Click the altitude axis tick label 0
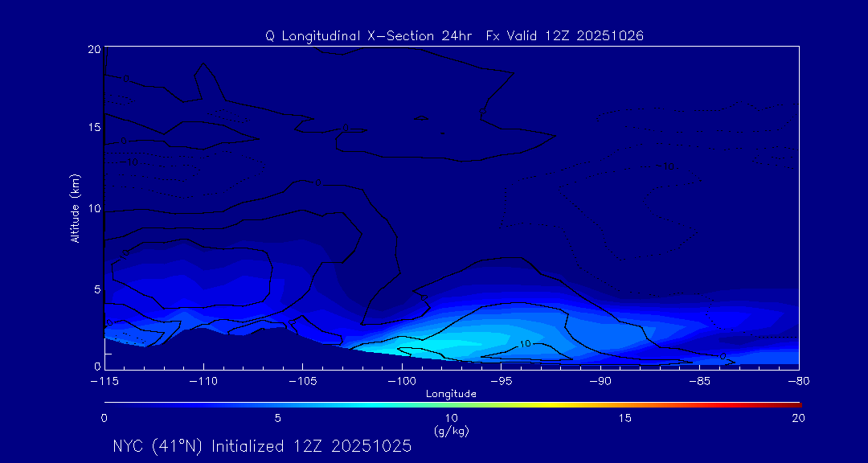Viewport: 868px width, 463px height. coord(97,366)
